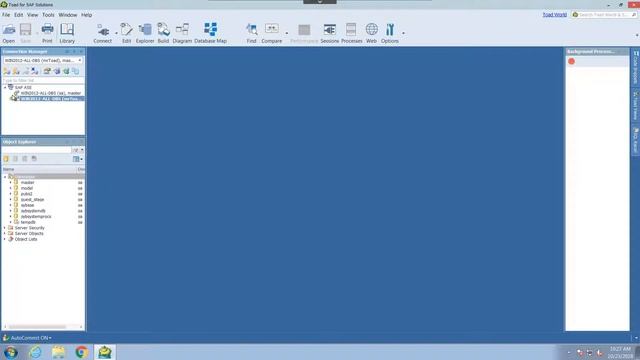Open the Edit menu
Image resolution: width=640 pixels, height=360 pixels.
point(19,15)
